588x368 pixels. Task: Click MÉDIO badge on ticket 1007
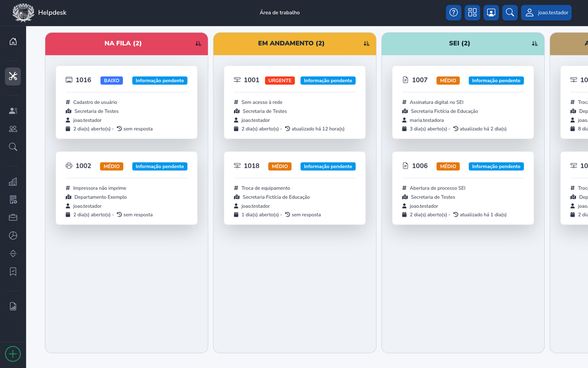[448, 81]
